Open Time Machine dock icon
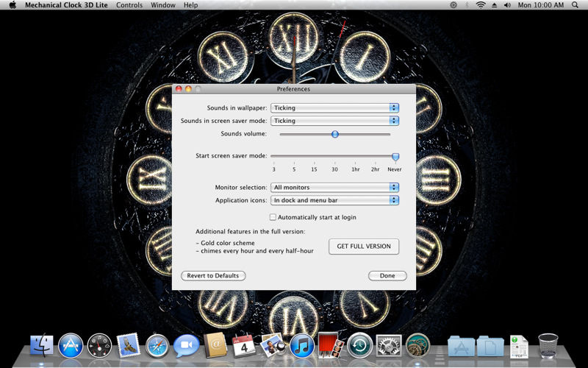Image resolution: width=588 pixels, height=368 pixels. pyautogui.click(x=359, y=345)
